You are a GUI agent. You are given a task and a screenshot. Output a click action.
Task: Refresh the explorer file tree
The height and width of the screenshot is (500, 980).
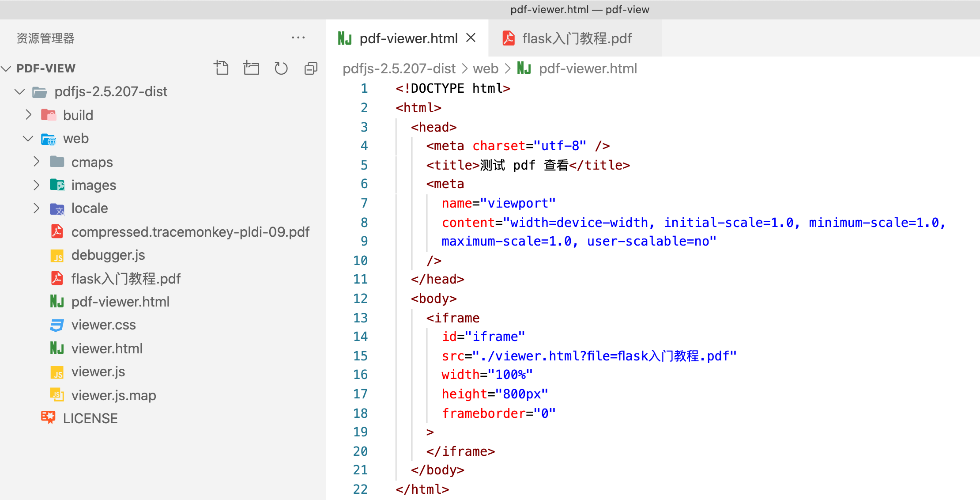pos(281,68)
